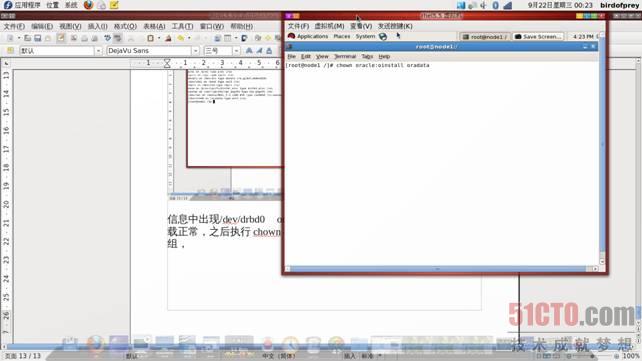642x361 pixels.
Task: Expand the paragraph style dropdown
Action: (98, 51)
